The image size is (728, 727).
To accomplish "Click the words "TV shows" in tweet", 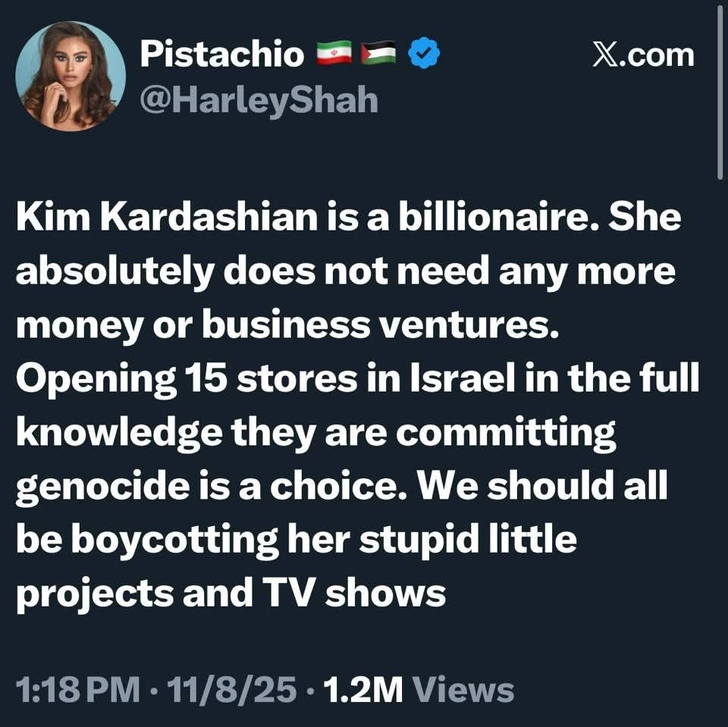I will click(x=385, y=594).
